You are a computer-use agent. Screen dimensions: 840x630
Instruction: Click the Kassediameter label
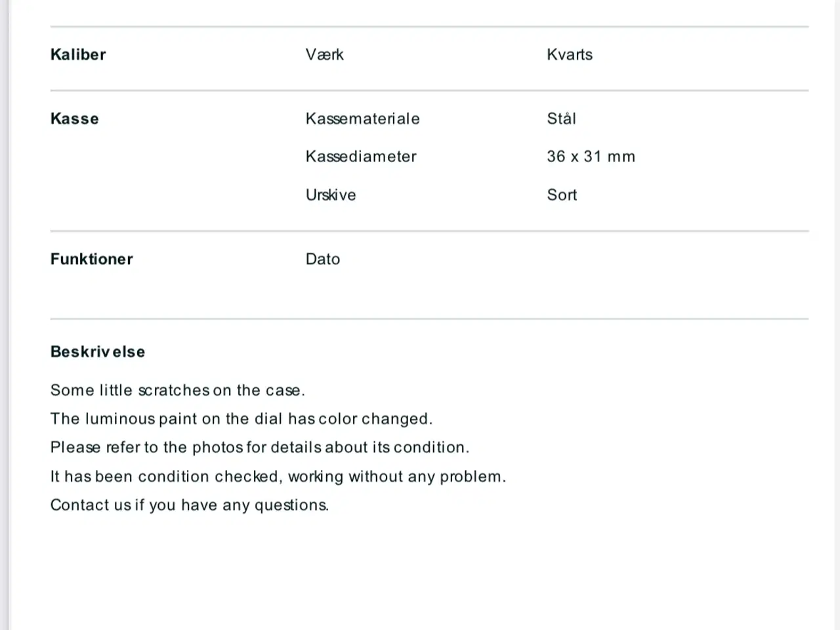361,157
